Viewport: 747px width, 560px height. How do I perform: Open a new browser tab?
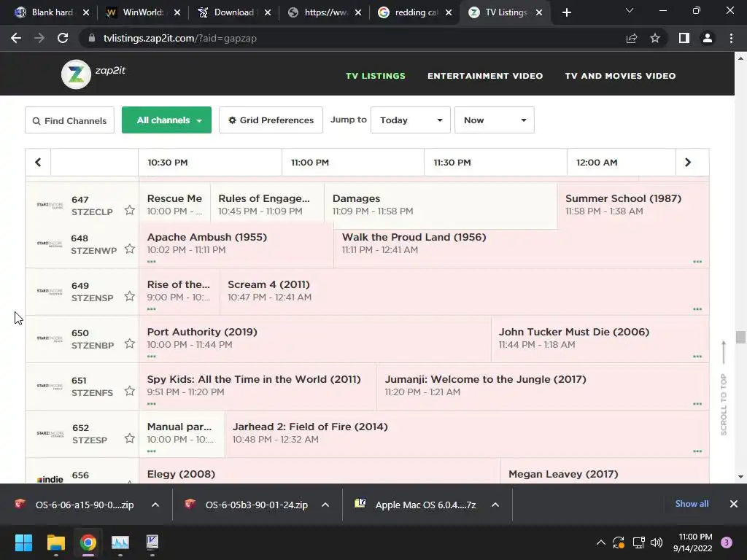click(x=566, y=12)
